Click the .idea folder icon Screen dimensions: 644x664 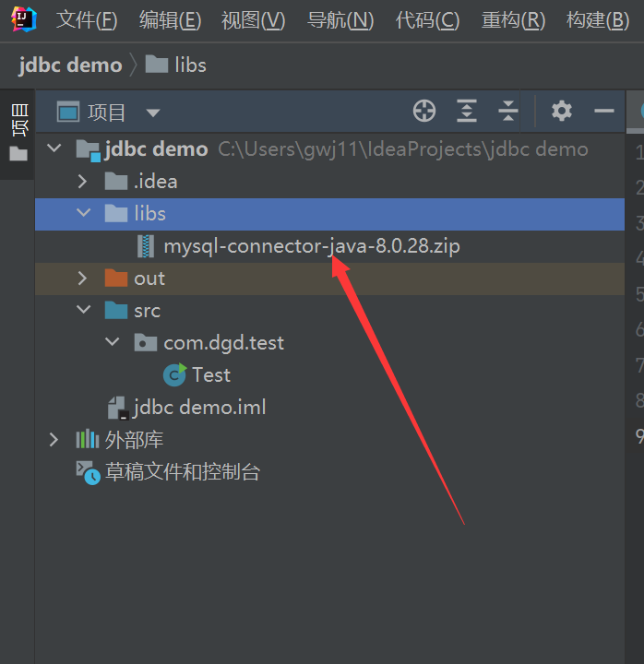(116, 182)
